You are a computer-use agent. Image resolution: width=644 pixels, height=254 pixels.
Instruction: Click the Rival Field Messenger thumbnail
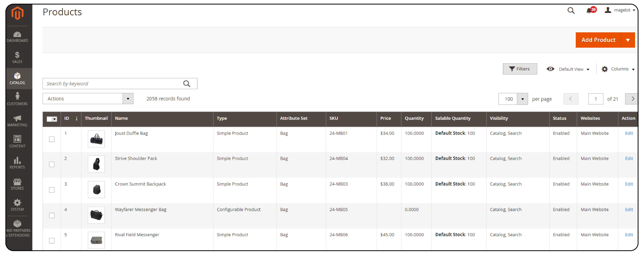(96, 240)
